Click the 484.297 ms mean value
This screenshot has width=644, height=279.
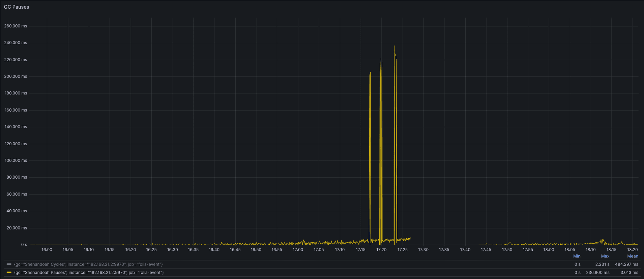626,265
